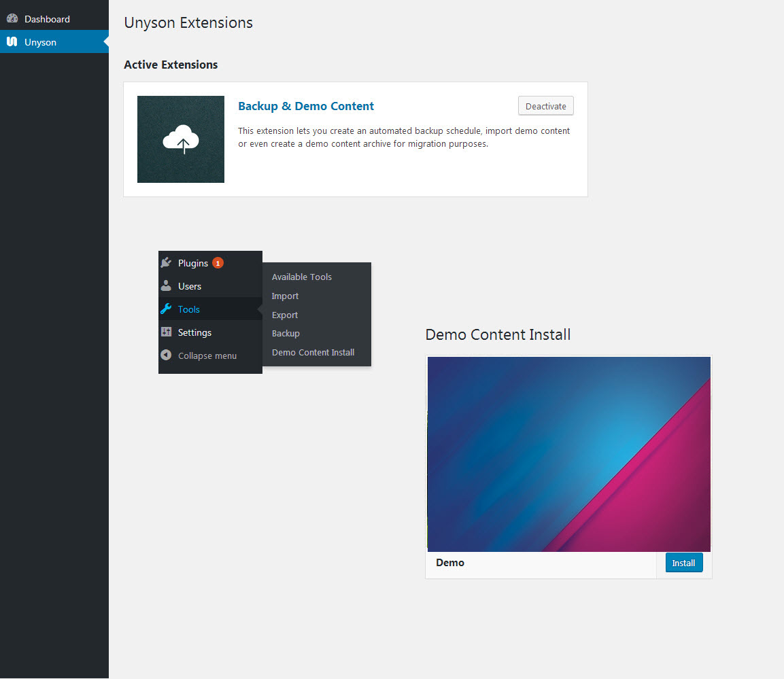Click the cloud upload extension thumbnail
Screen dimensions: 784x679
[181, 139]
